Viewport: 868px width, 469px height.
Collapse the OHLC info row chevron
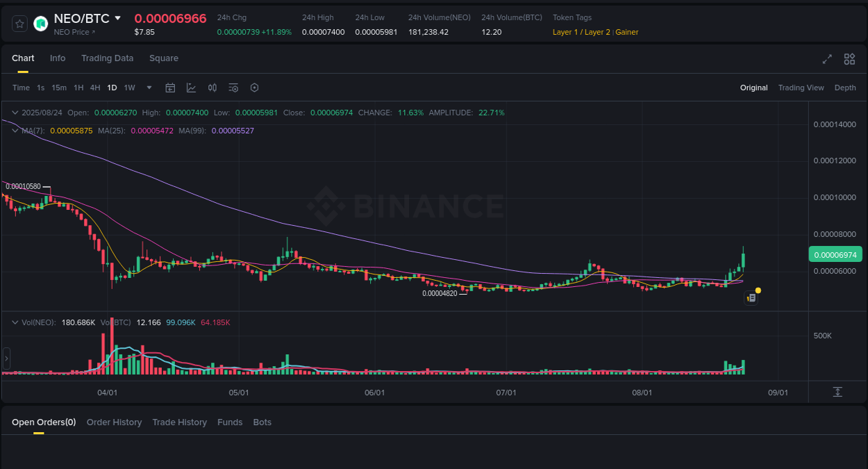pos(15,112)
